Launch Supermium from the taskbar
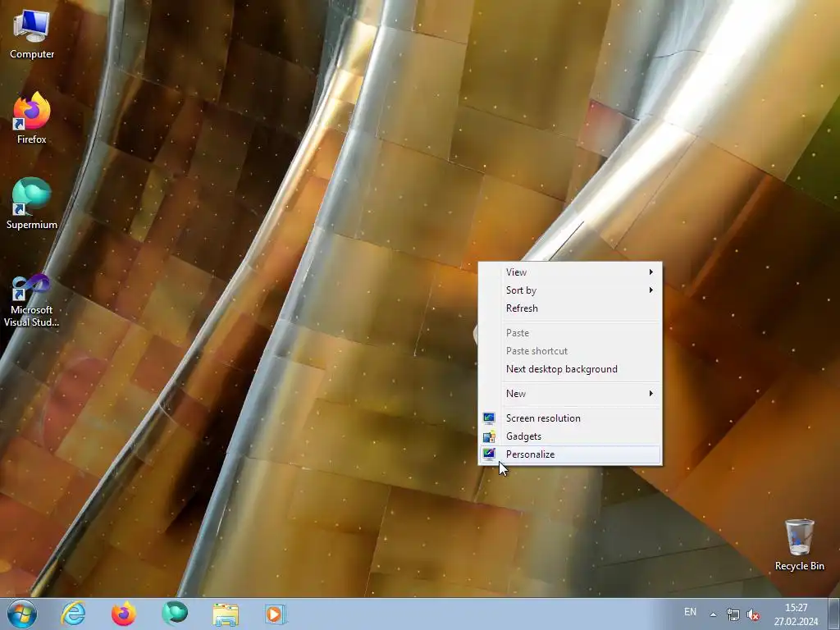Image resolution: width=840 pixels, height=630 pixels. point(175,614)
